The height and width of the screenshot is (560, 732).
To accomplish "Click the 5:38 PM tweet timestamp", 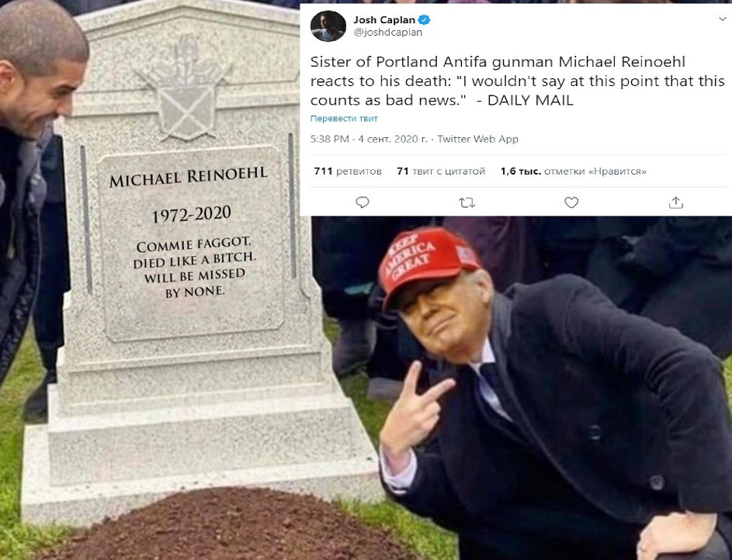I will tap(330, 139).
